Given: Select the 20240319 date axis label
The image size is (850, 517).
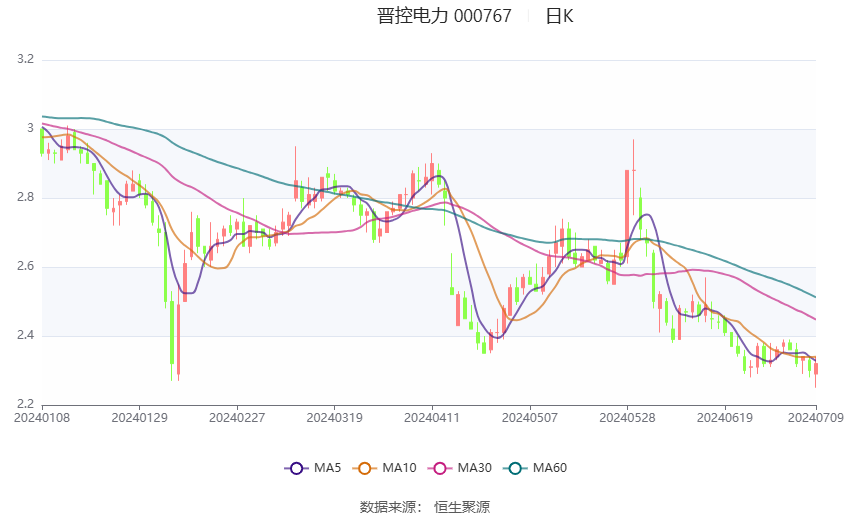Looking at the screenshot, I should (x=334, y=418).
